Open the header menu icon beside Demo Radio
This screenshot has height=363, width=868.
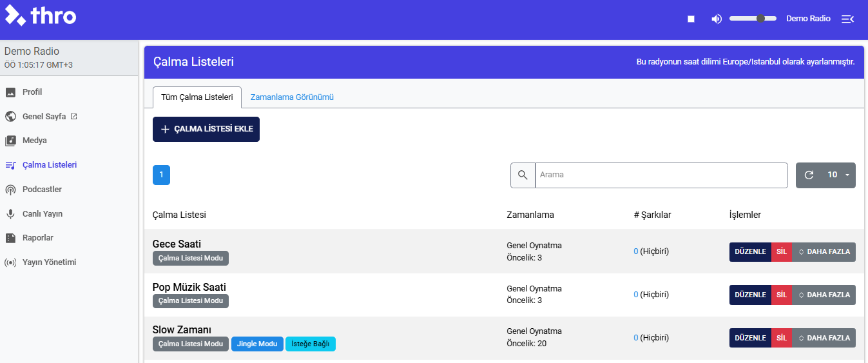tap(848, 19)
